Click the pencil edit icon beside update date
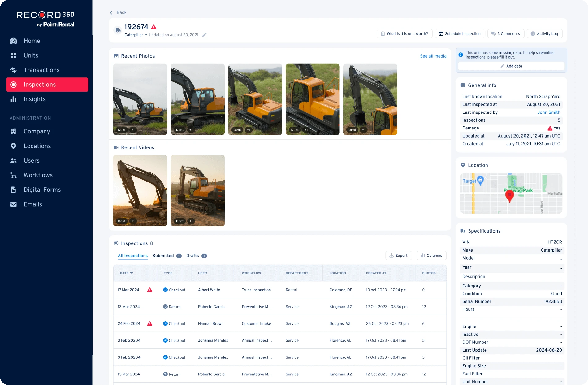Image resolution: width=588 pixels, height=385 pixels. (204, 35)
